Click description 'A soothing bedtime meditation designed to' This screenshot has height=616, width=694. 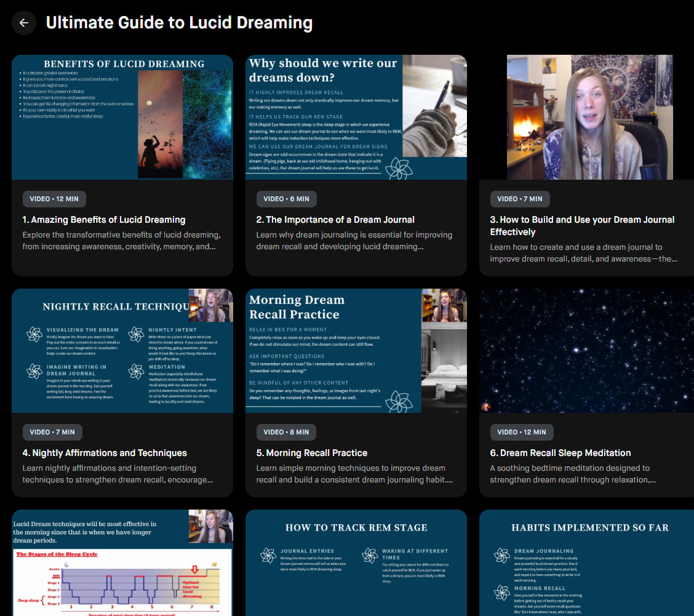pyautogui.click(x=573, y=474)
